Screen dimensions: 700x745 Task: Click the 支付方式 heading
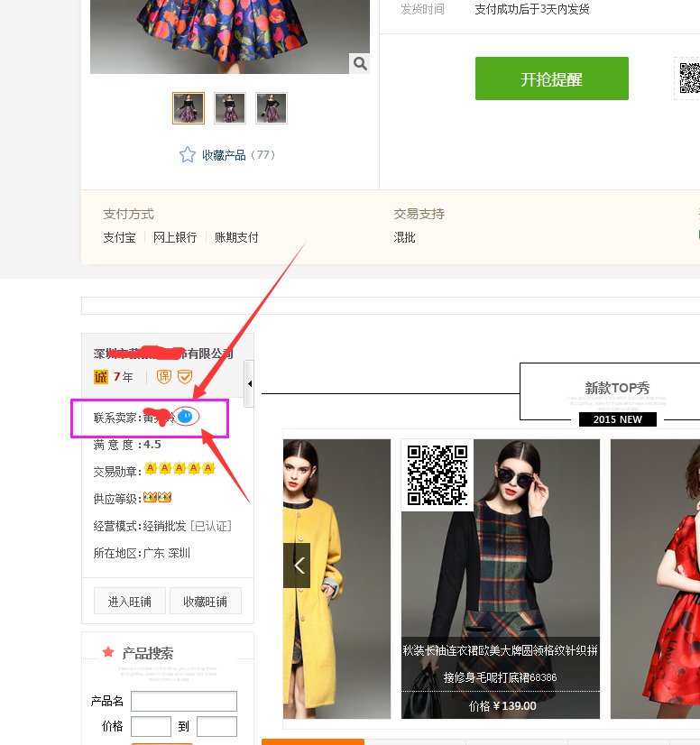tap(128, 215)
